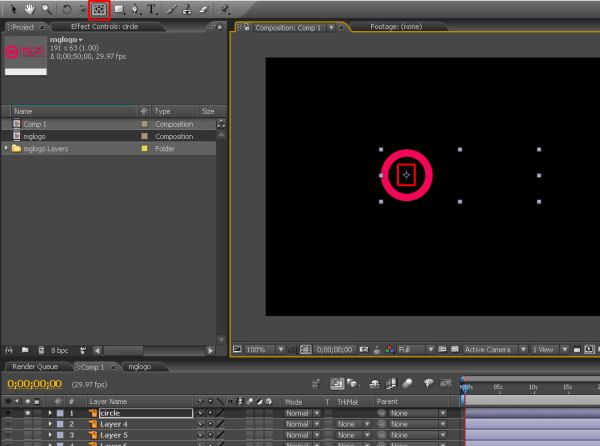Screen dimensions: 600x446
Task: Open Composition Comp 1 viewer tab dropdown arrow
Action: 331,28
